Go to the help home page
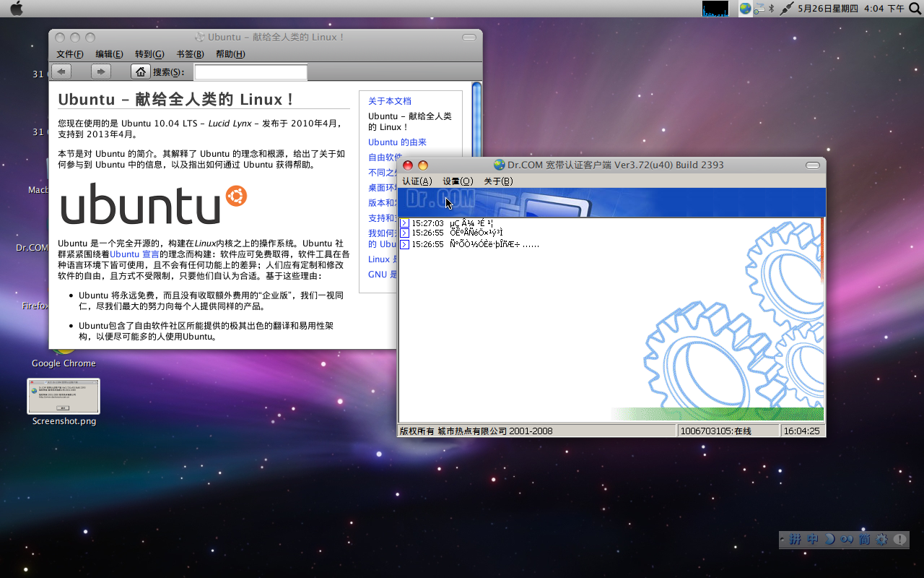Screen dimensions: 924x578 pyautogui.click(x=140, y=72)
